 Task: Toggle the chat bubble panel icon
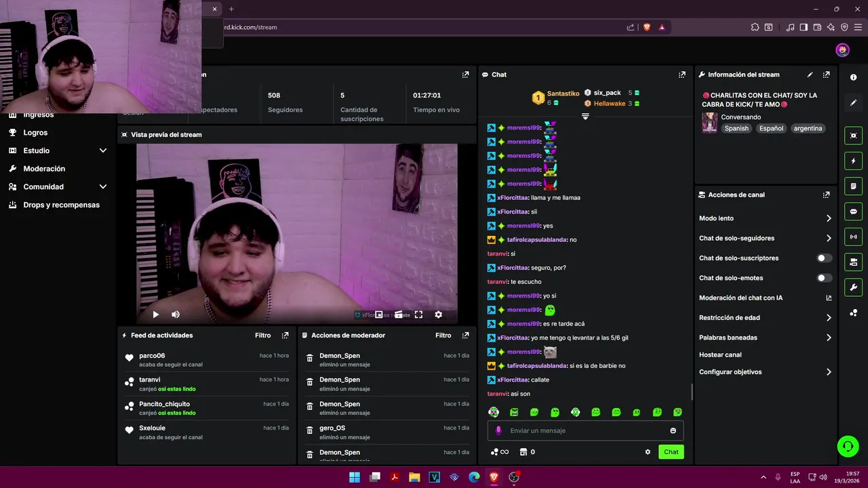[x=853, y=211]
